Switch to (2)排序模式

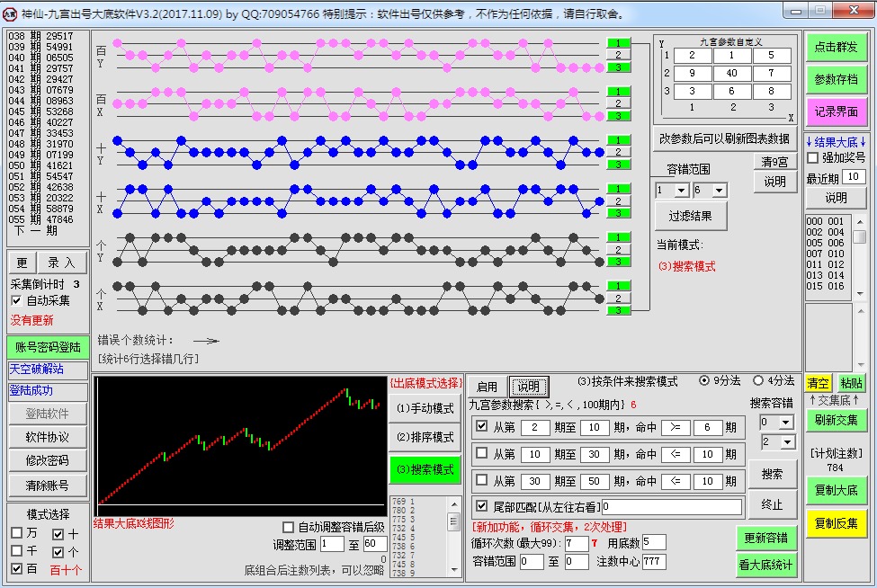pyautogui.click(x=425, y=438)
